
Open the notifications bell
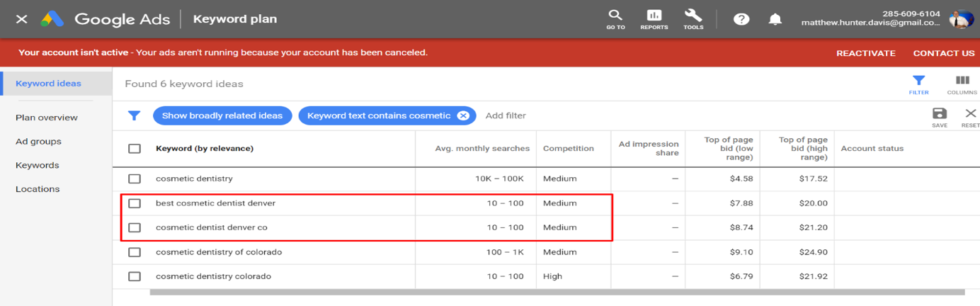tap(775, 19)
